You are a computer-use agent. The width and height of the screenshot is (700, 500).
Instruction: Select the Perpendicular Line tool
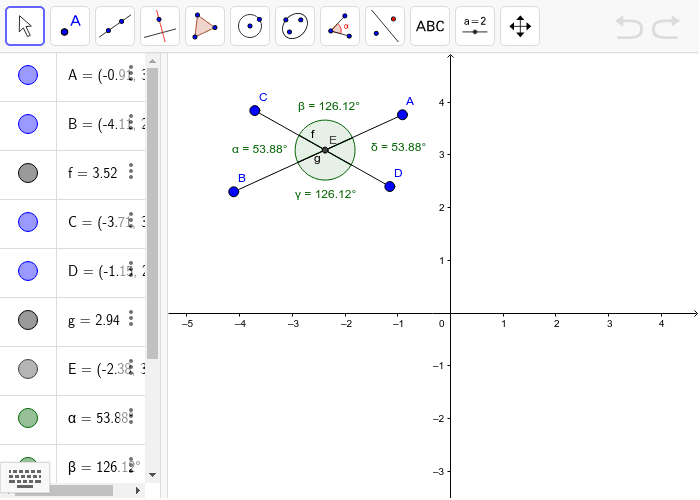pos(160,26)
